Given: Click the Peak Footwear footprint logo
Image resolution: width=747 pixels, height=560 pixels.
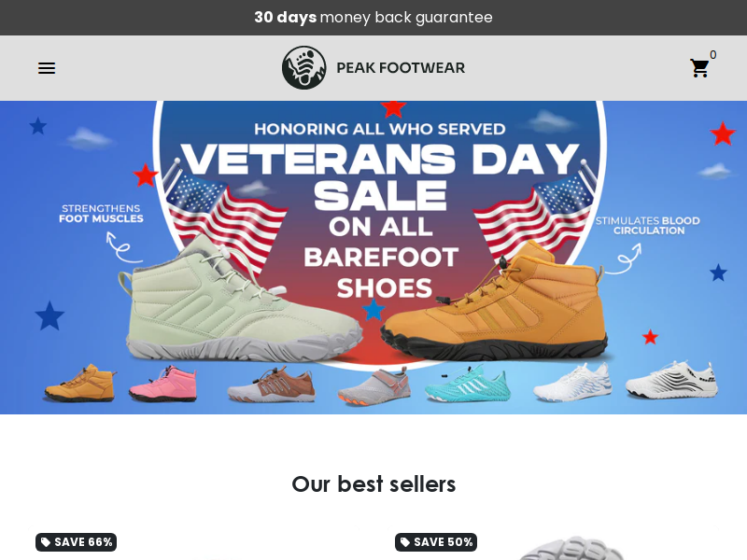Looking at the screenshot, I should click(304, 67).
